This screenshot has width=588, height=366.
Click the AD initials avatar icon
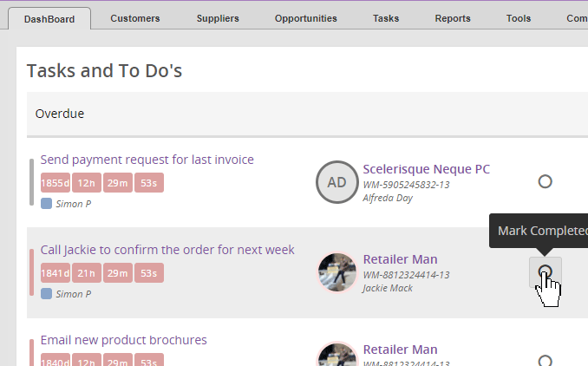tap(336, 182)
